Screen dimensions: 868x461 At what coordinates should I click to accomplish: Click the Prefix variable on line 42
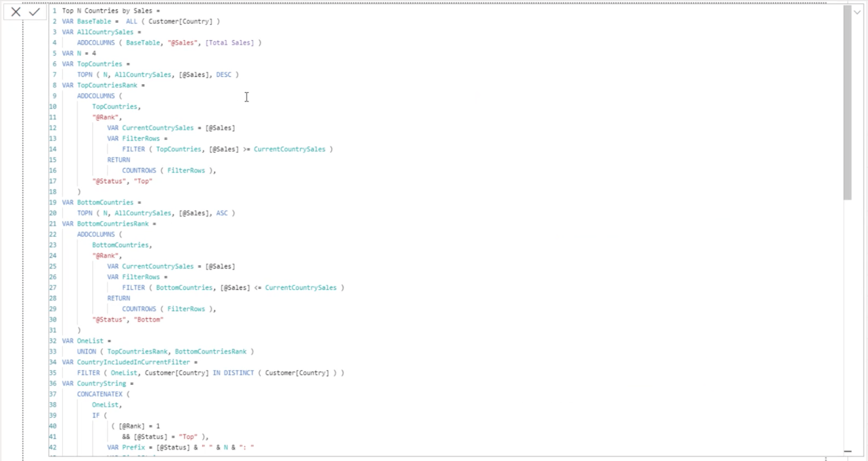134,448
